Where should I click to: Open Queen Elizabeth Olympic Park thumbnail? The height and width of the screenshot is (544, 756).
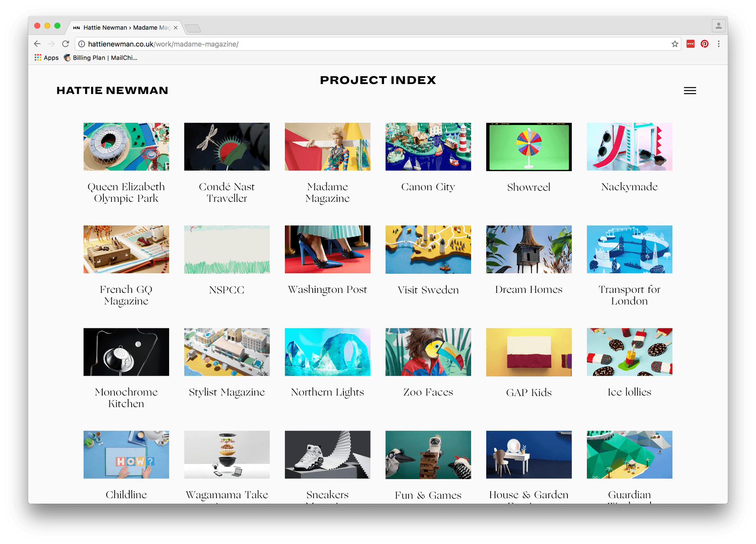pyautogui.click(x=126, y=146)
